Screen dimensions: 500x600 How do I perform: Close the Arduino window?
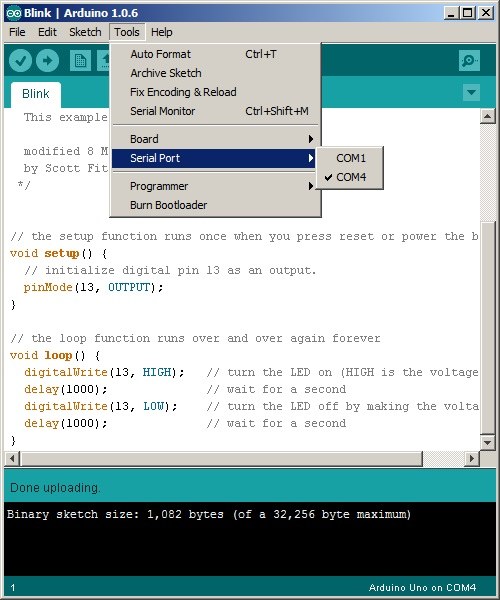pyautogui.click(x=486, y=13)
